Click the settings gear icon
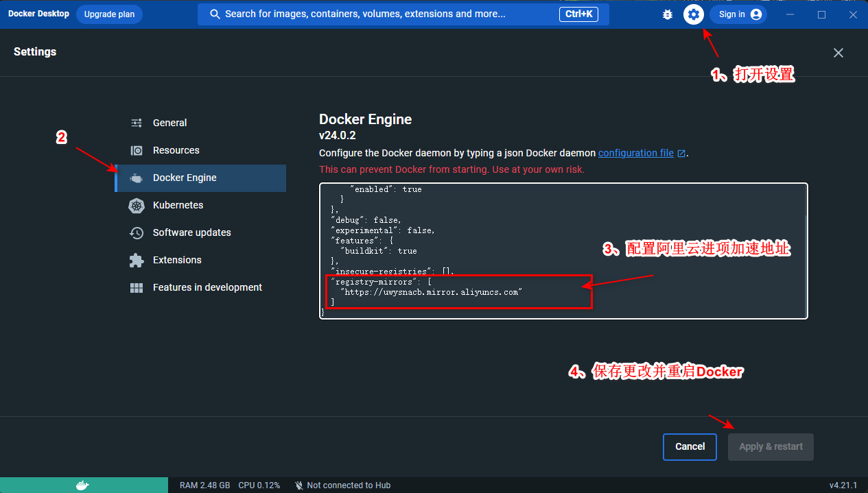 tap(694, 14)
